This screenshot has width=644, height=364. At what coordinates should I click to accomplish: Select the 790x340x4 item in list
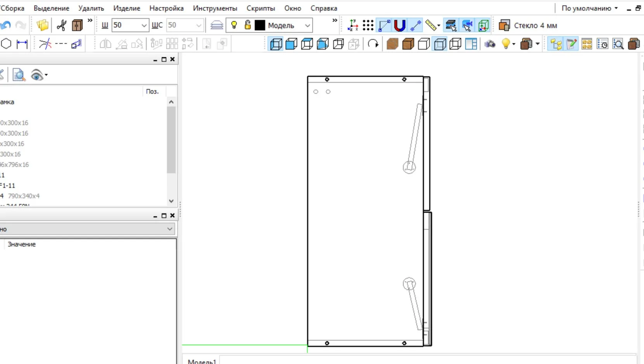click(x=24, y=196)
